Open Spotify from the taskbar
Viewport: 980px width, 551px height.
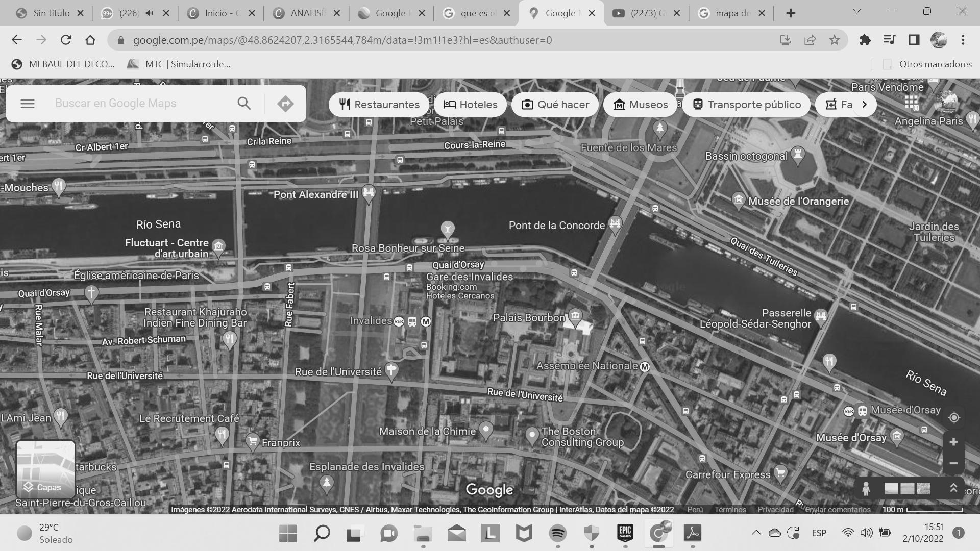[557, 534]
